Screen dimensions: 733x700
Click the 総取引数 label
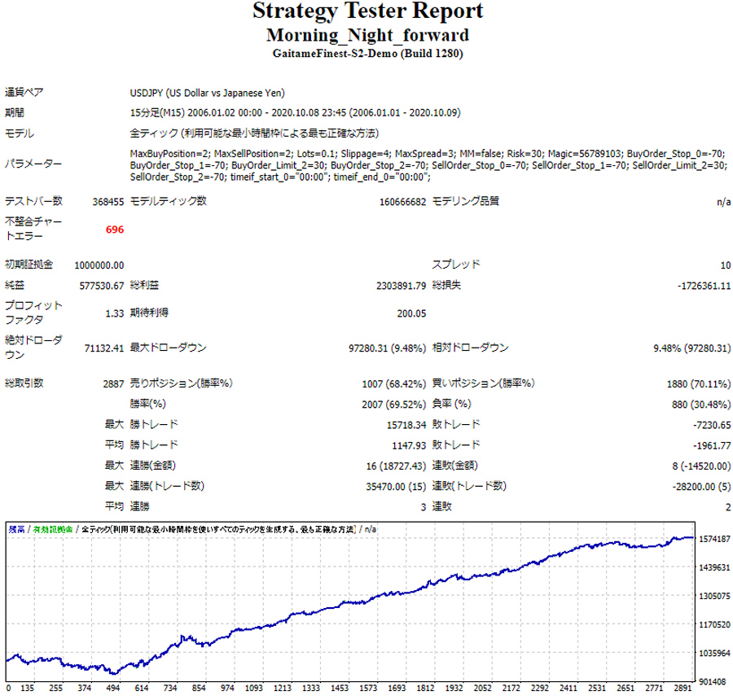[24, 383]
